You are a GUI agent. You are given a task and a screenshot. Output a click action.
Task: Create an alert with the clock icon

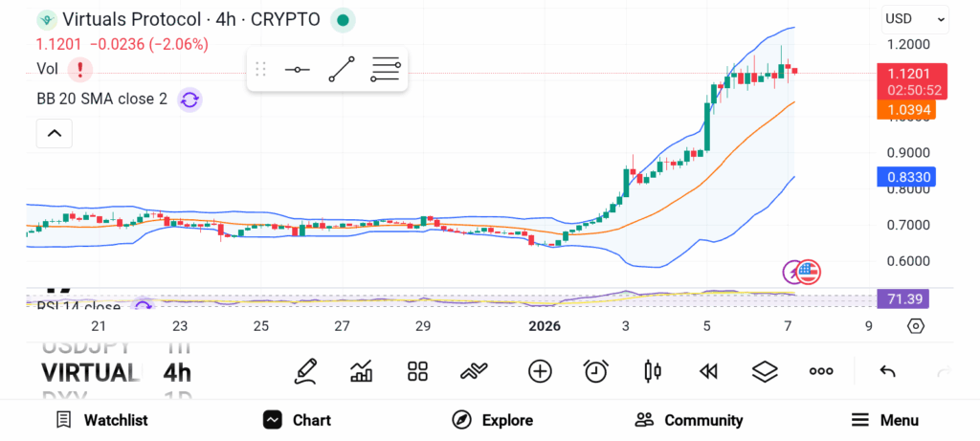[x=596, y=371]
